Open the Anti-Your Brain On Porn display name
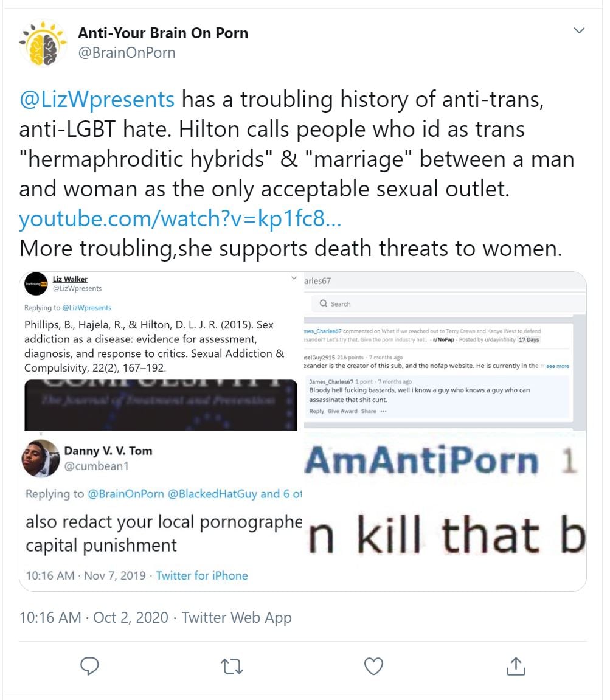Image resolution: width=610 pixels, height=700 pixels. pos(163,33)
